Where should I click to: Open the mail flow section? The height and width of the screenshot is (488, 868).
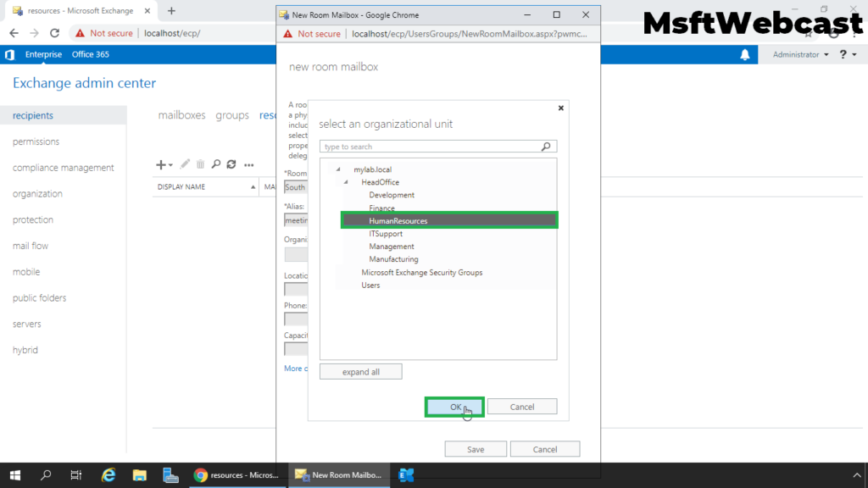[31, 246]
